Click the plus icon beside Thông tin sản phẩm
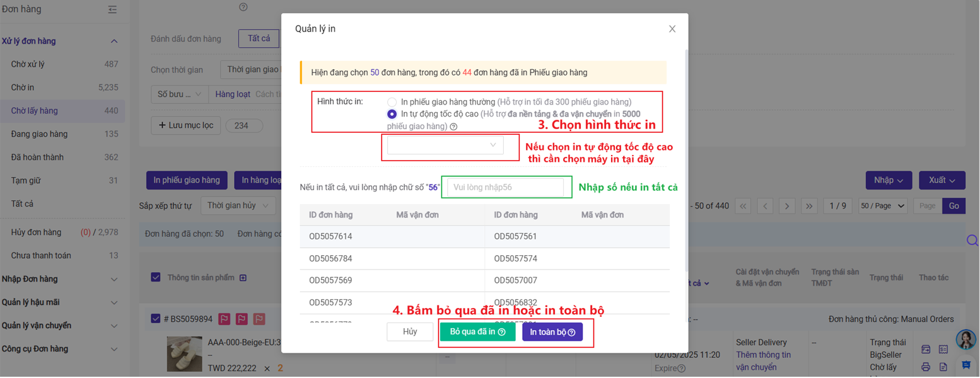The height and width of the screenshot is (378, 980). coord(243,278)
